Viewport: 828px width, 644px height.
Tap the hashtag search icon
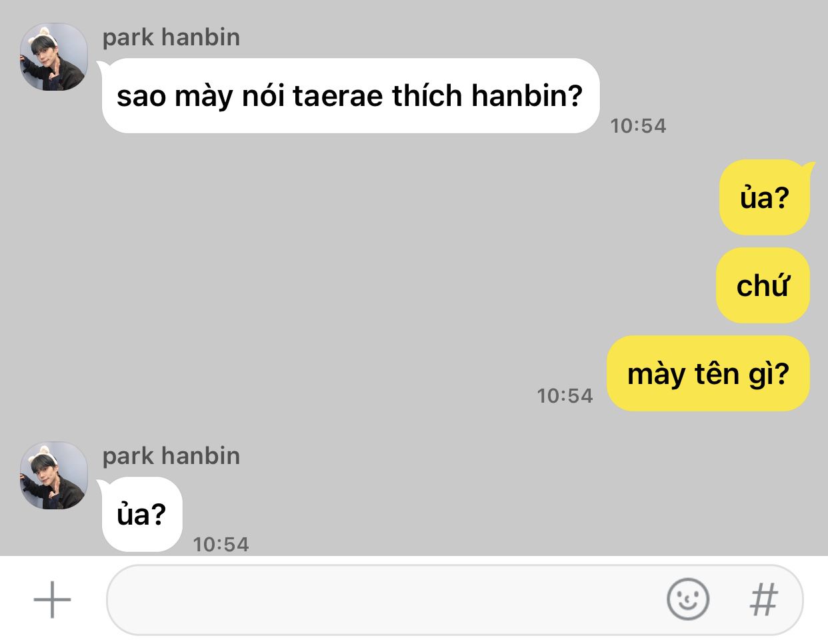tap(764, 599)
